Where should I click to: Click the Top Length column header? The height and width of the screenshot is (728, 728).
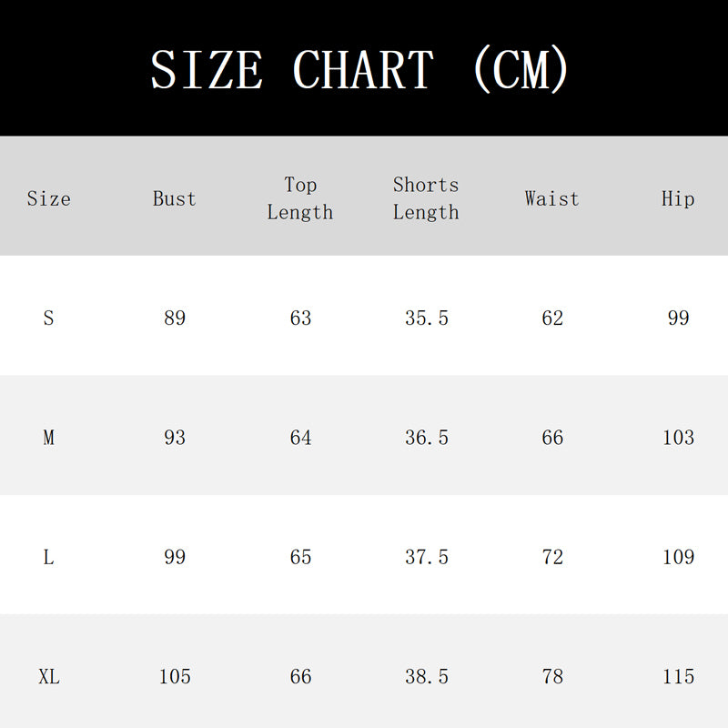point(300,198)
